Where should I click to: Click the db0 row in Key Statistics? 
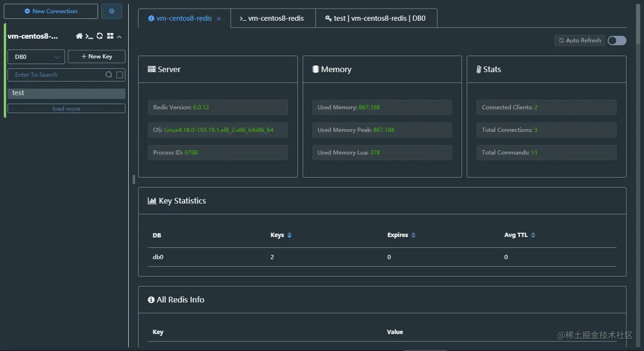coord(382,257)
